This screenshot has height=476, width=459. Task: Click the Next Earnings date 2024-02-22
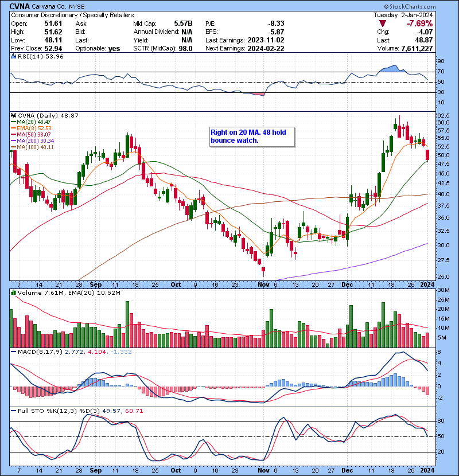266,49
